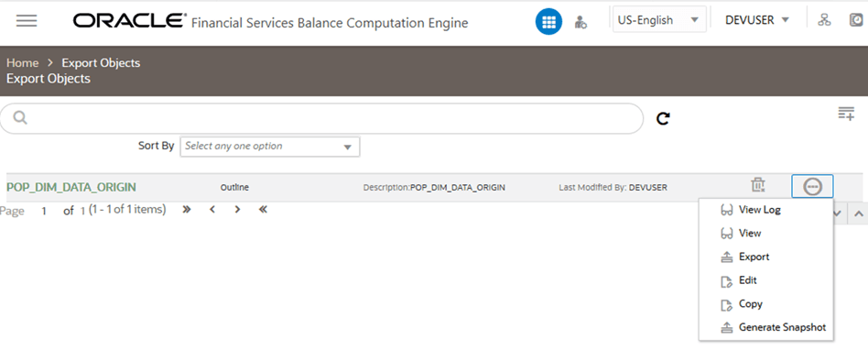Open the blue application grid icon
This screenshot has width=868, height=350.
[x=548, y=22]
